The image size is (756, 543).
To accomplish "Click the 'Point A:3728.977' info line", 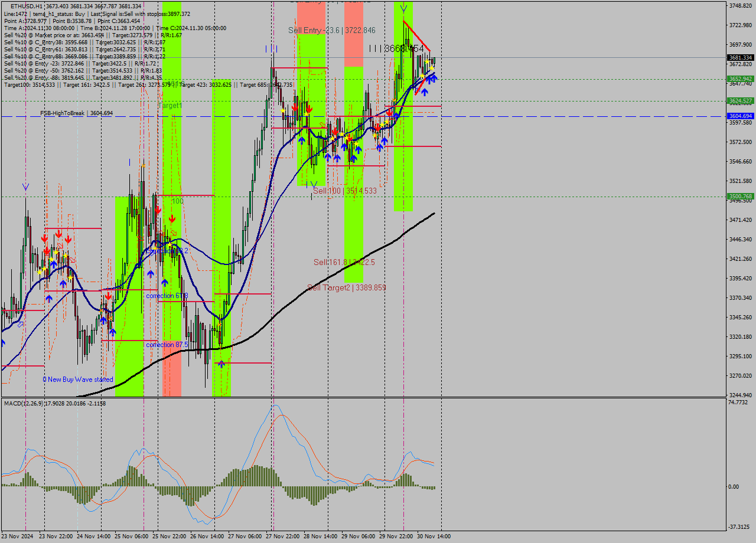I will pos(72,21).
